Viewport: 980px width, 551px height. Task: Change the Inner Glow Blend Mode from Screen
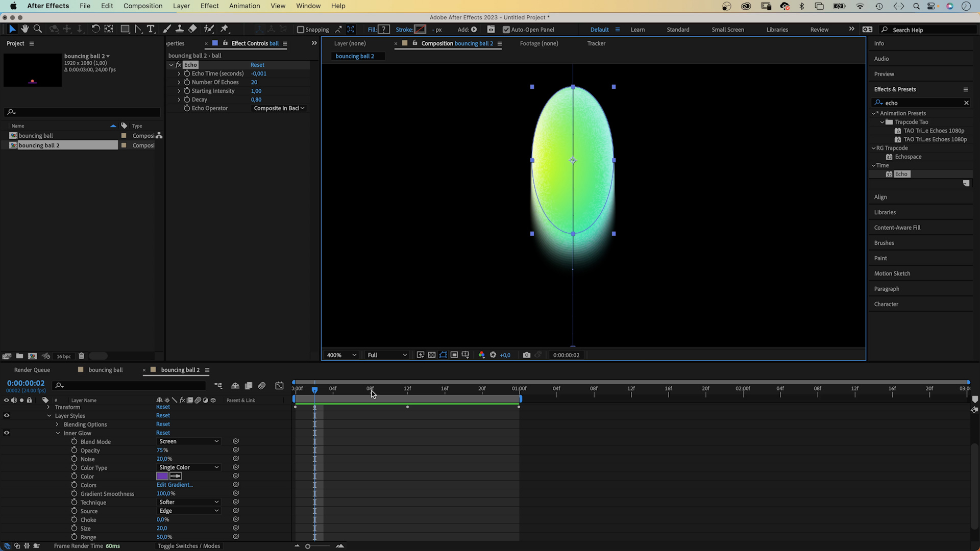click(188, 441)
